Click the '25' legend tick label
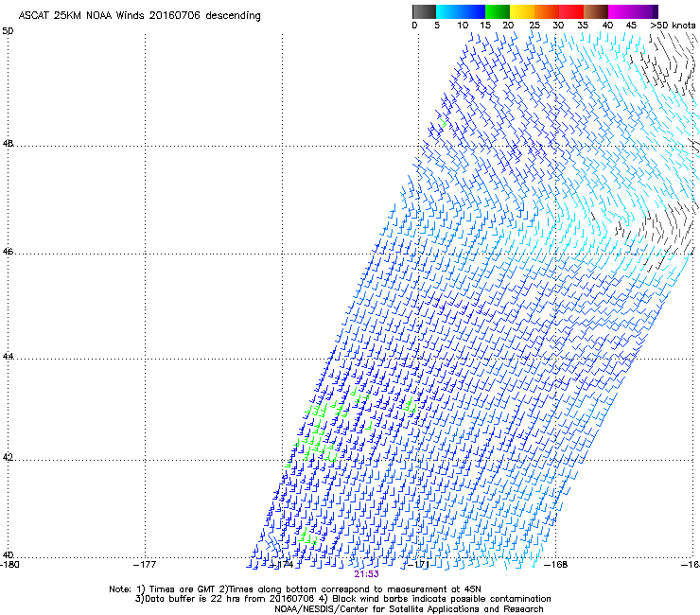Viewport: 700px width, 615px height. (534, 25)
